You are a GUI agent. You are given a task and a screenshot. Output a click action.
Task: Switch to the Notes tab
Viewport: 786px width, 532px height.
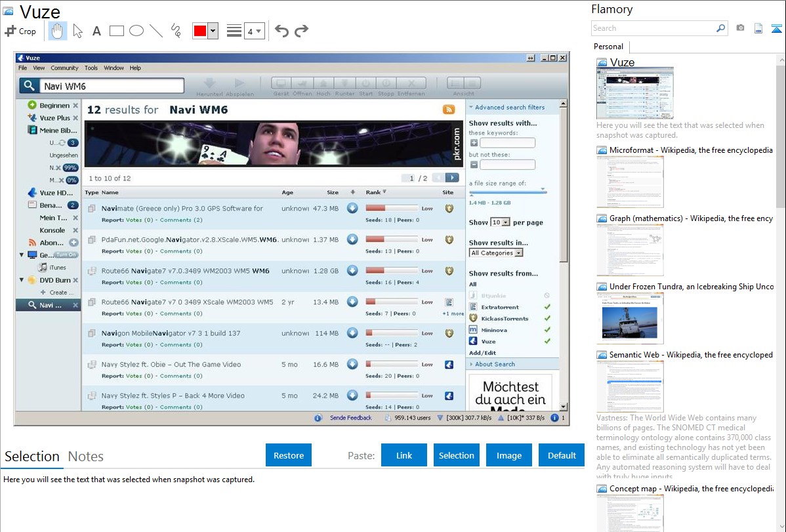(x=86, y=457)
